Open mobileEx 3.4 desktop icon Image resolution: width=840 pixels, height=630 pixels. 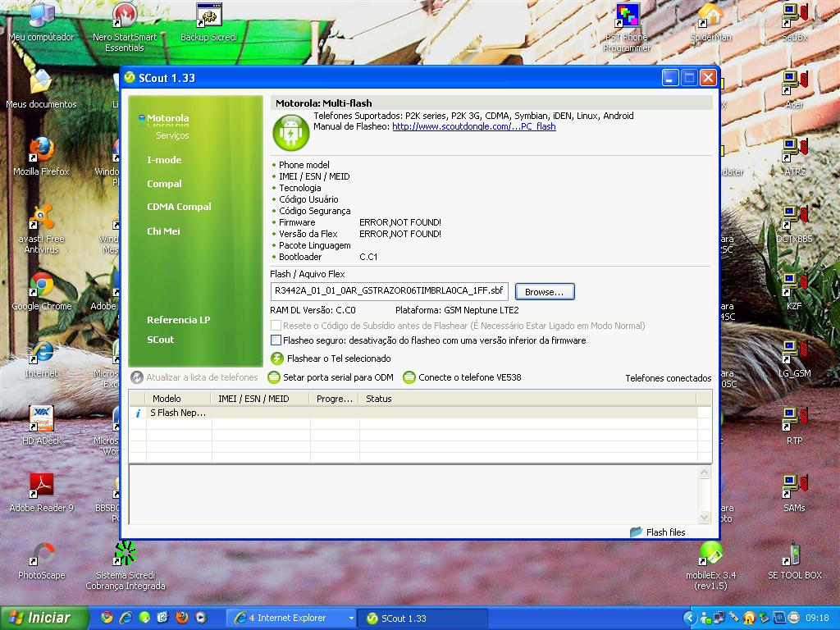711,565
